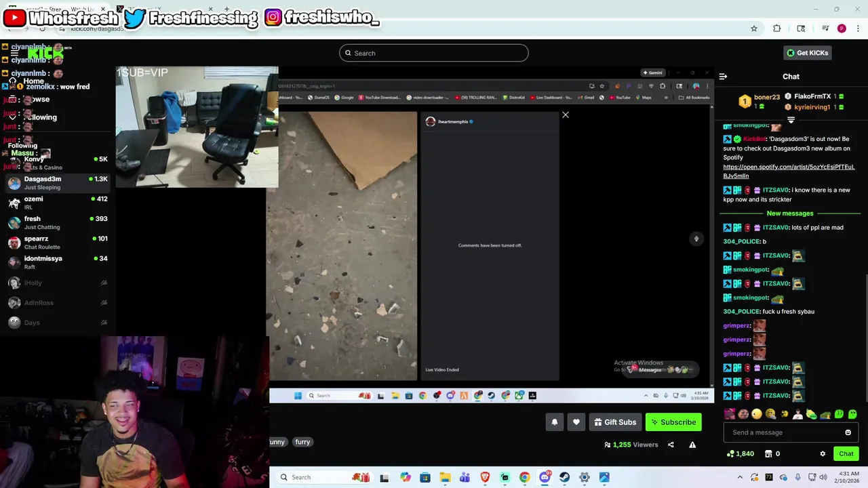This screenshot has height=488, width=868.
Task: Close the Instagram live viewer with X
Action: (566, 115)
